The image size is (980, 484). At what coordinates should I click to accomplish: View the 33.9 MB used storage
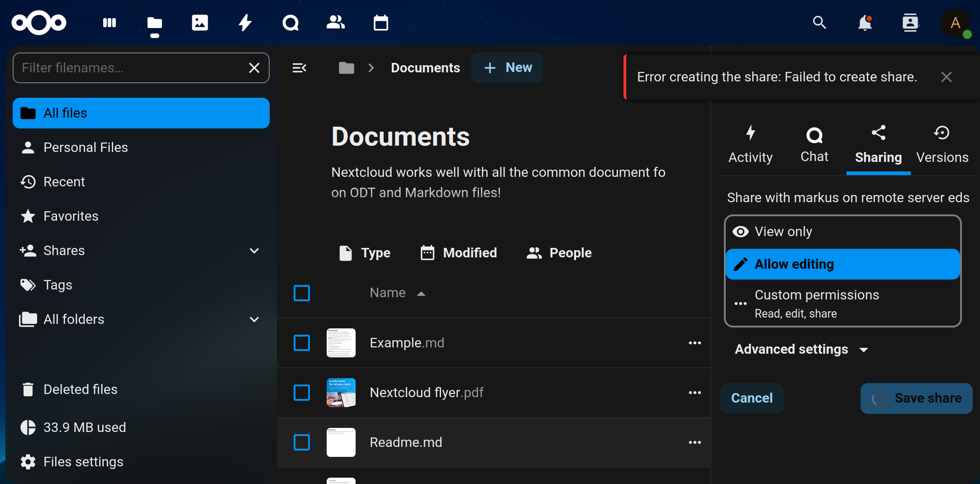click(141, 427)
